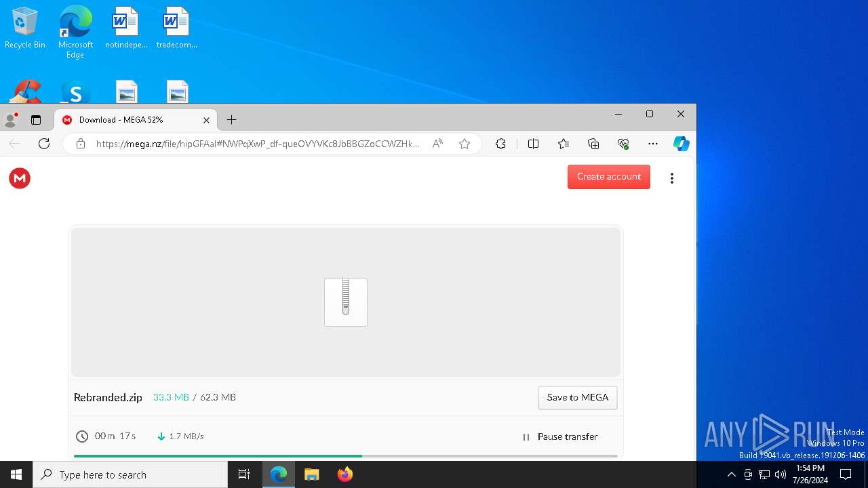
Task: Open Read aloud in address bar
Action: (x=438, y=144)
